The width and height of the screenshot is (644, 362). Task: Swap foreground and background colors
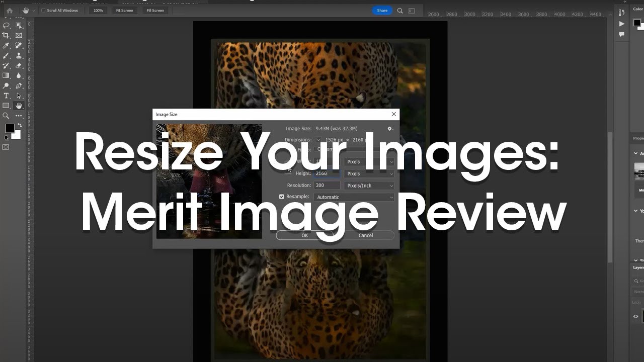click(20, 125)
